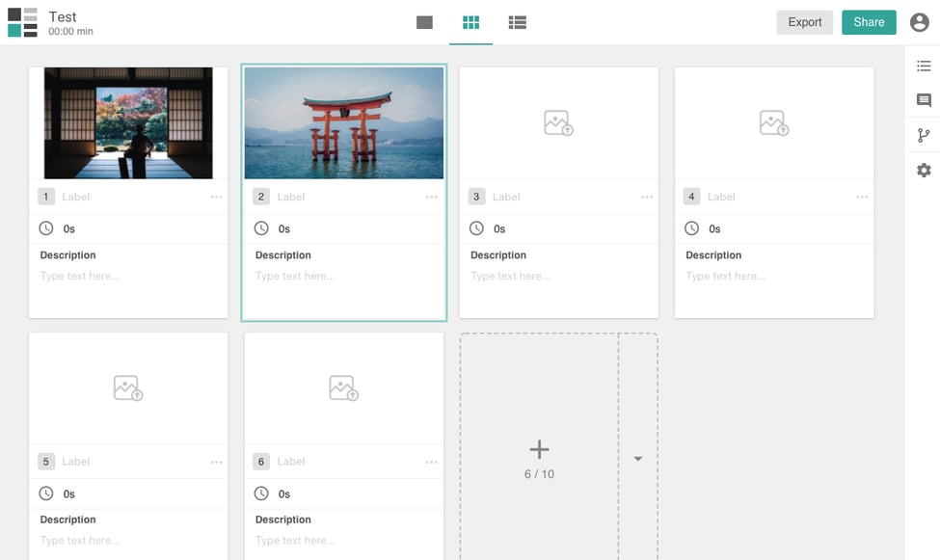940x560 pixels.
Task: Click the clock duration icon on frame 1
Action: click(45, 228)
